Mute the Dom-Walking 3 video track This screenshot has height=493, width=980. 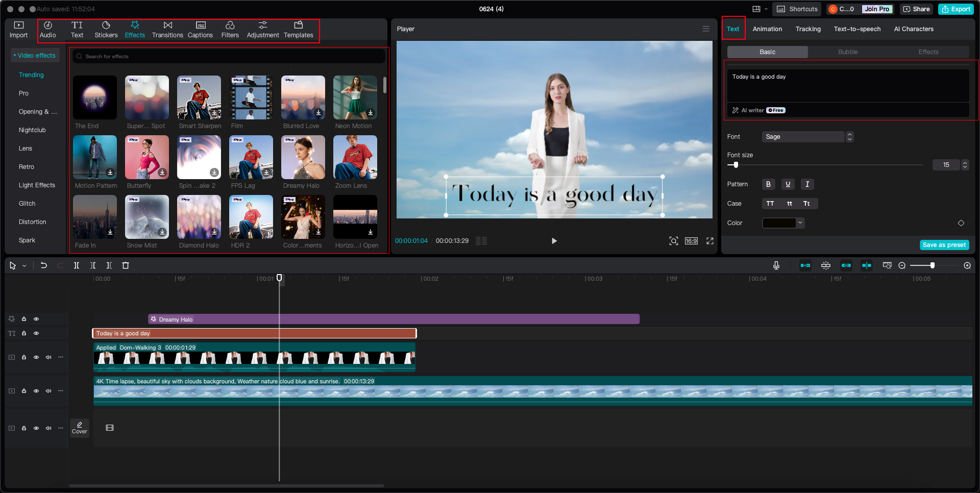click(x=48, y=357)
